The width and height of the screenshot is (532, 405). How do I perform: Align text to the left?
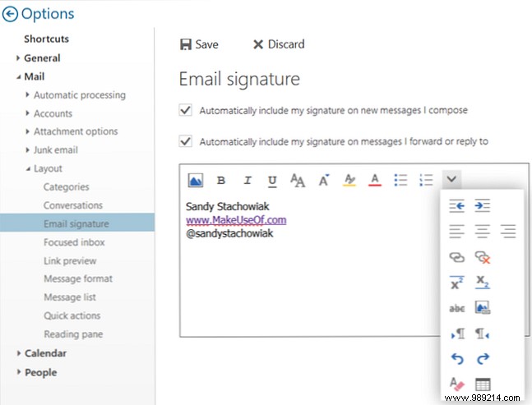(456, 231)
